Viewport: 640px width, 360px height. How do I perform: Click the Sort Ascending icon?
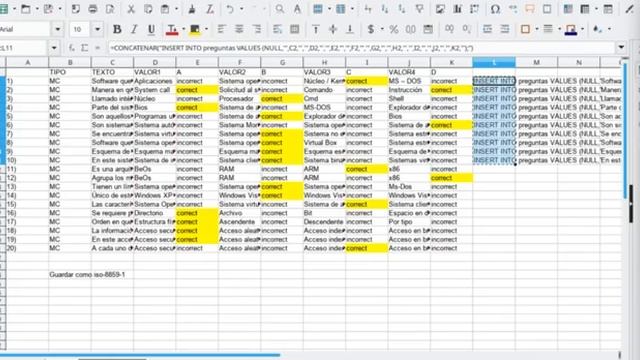point(384,9)
